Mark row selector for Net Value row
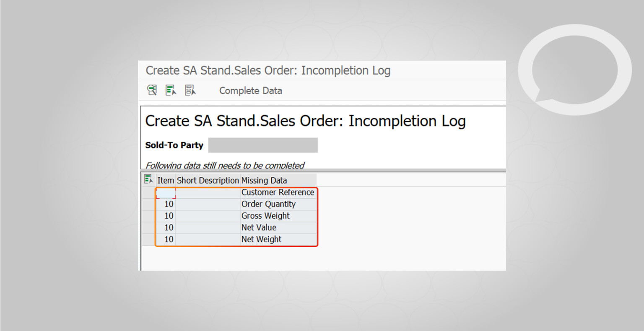 pyautogui.click(x=149, y=228)
